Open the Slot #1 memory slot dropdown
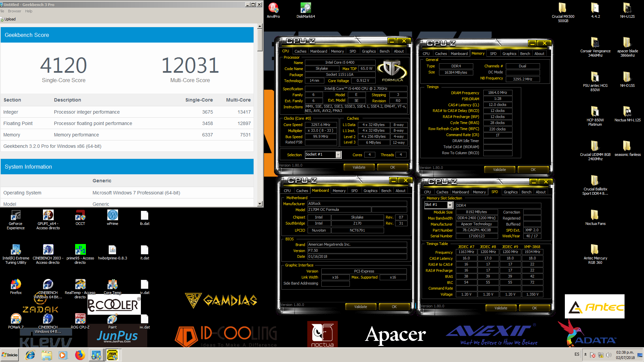Screen dimensions: 644x362 point(450,205)
